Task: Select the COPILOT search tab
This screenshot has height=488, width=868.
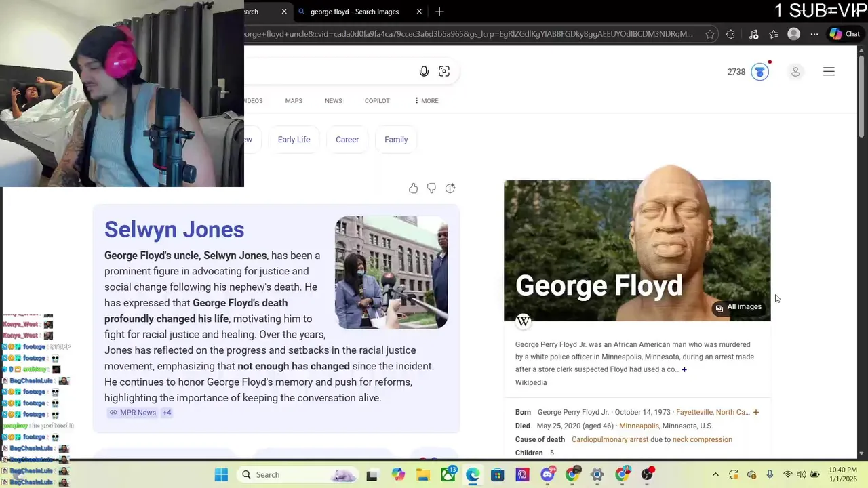Action: click(x=377, y=100)
